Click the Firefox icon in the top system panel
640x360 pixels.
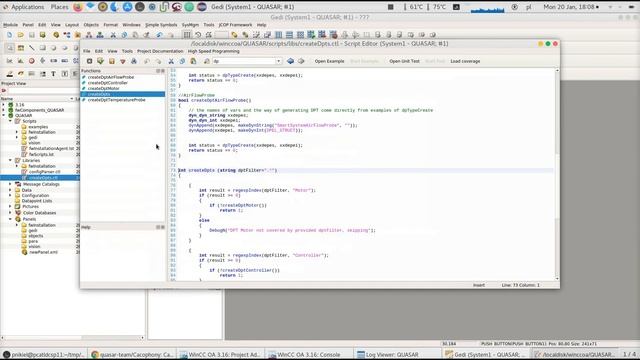[78, 7]
